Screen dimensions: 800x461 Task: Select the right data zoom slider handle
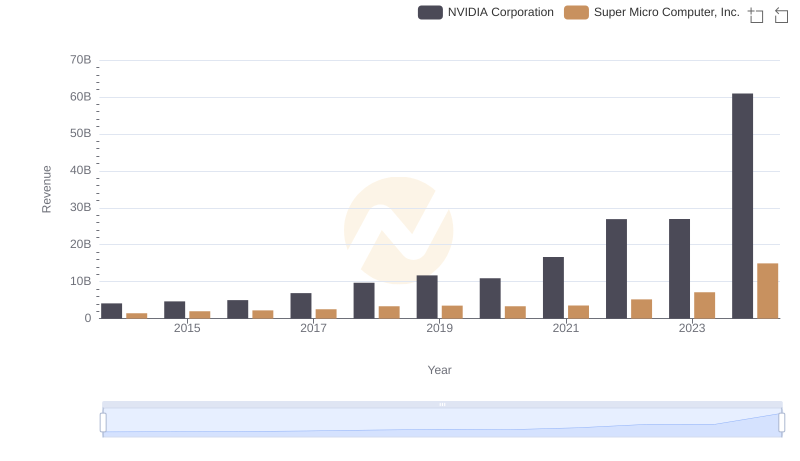pos(781,422)
